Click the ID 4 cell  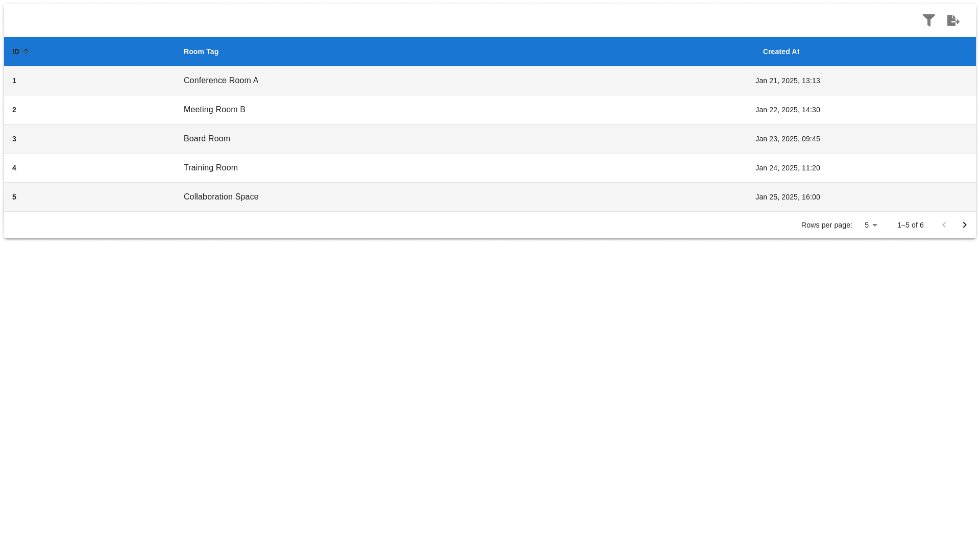[x=14, y=168]
